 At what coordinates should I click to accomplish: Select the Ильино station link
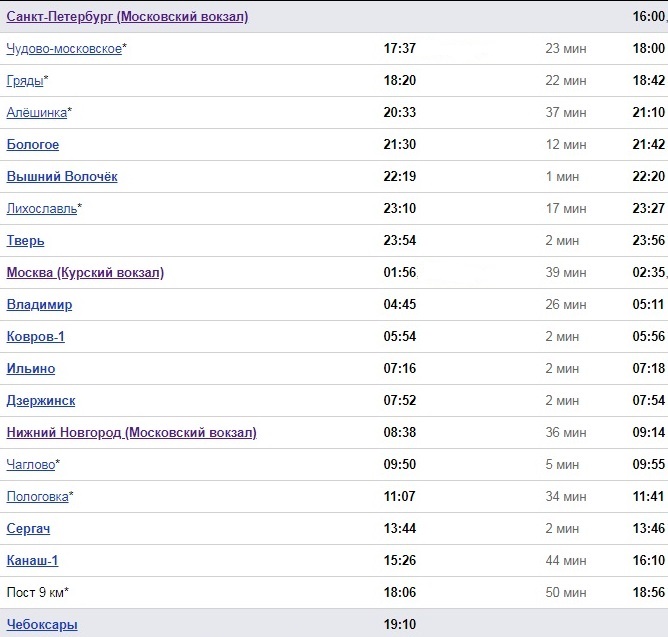tap(31, 369)
